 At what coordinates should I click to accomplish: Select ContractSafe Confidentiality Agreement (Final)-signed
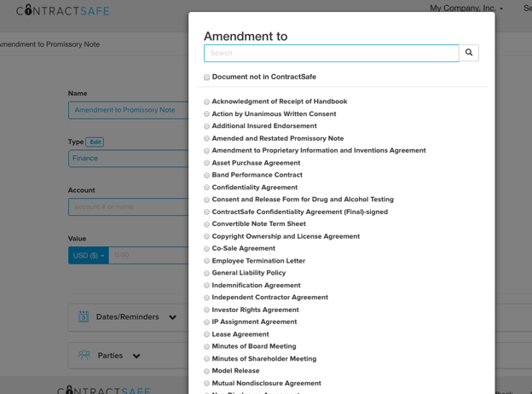coord(206,212)
